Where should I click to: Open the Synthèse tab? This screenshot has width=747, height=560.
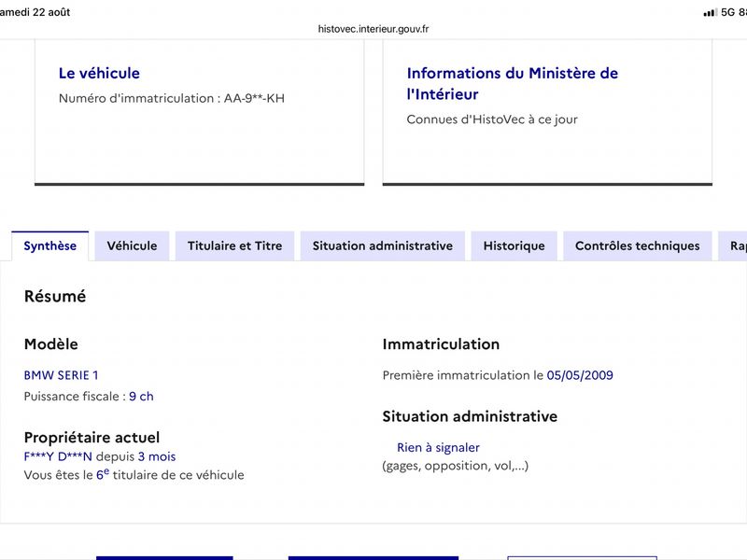50,245
